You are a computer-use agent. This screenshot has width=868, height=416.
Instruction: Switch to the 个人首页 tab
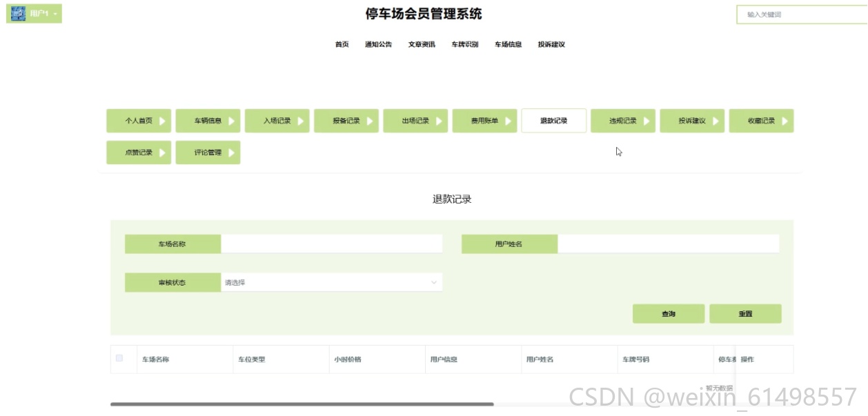pos(139,121)
